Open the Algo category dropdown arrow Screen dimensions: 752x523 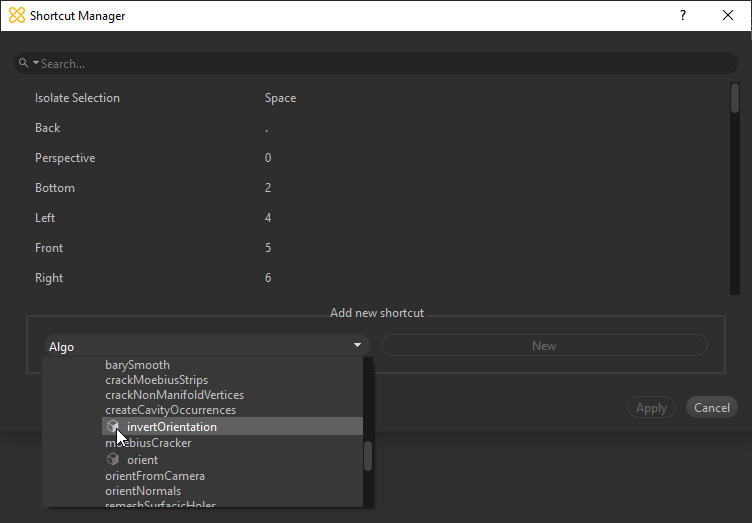click(357, 346)
